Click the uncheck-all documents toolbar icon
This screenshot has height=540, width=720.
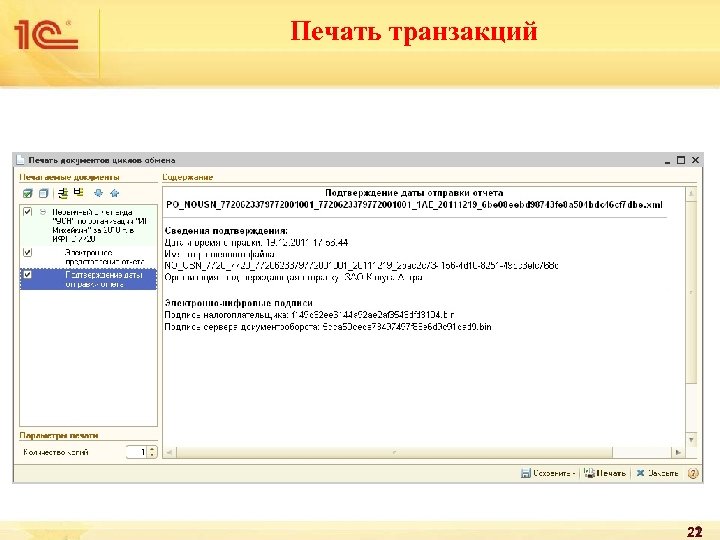[x=44, y=193]
